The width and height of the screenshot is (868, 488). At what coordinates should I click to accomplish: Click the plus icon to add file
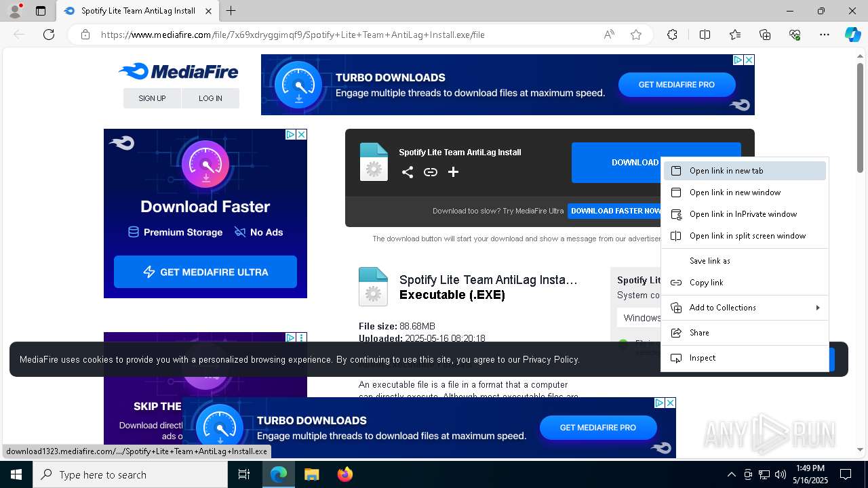point(454,172)
